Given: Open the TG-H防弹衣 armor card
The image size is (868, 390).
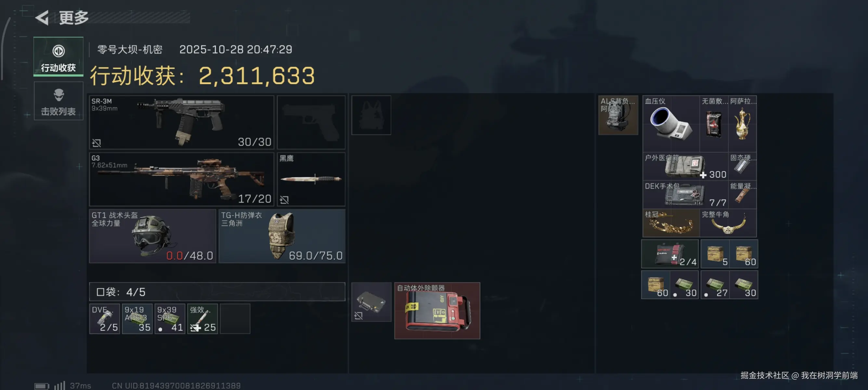Looking at the screenshot, I should point(282,236).
